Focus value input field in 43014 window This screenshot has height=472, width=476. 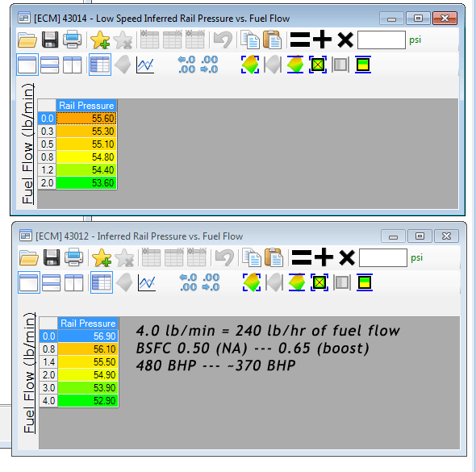point(382,40)
